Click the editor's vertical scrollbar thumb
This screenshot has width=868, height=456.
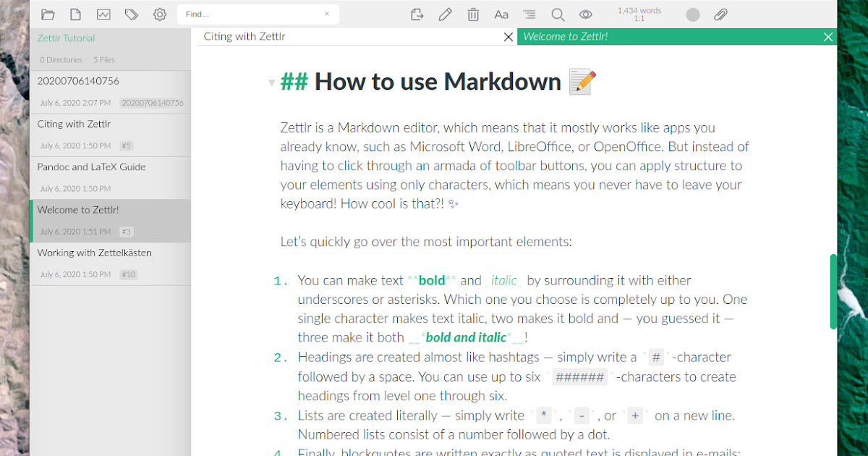[833, 291]
